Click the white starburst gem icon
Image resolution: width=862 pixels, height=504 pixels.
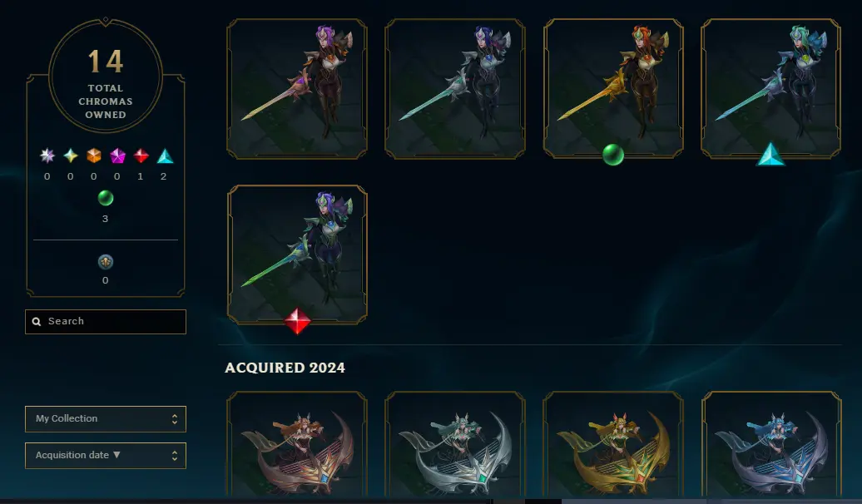(x=47, y=156)
